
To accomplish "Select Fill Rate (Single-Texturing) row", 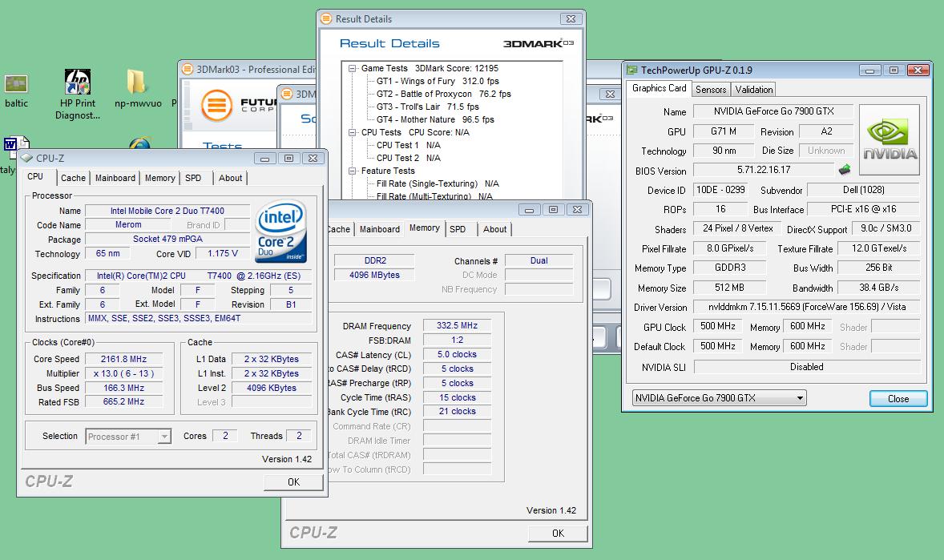I will 438,183.
